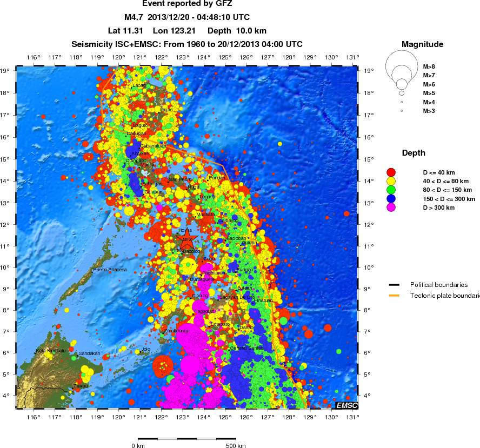This screenshot has height=448, width=480.
Task: Select the yellow 40 < D <= 80 km swatch
Action: click(391, 181)
